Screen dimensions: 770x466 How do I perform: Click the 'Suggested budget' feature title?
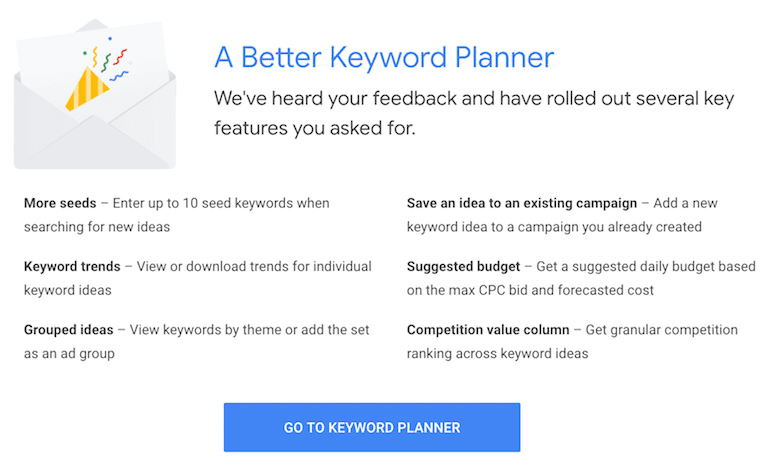(x=463, y=266)
